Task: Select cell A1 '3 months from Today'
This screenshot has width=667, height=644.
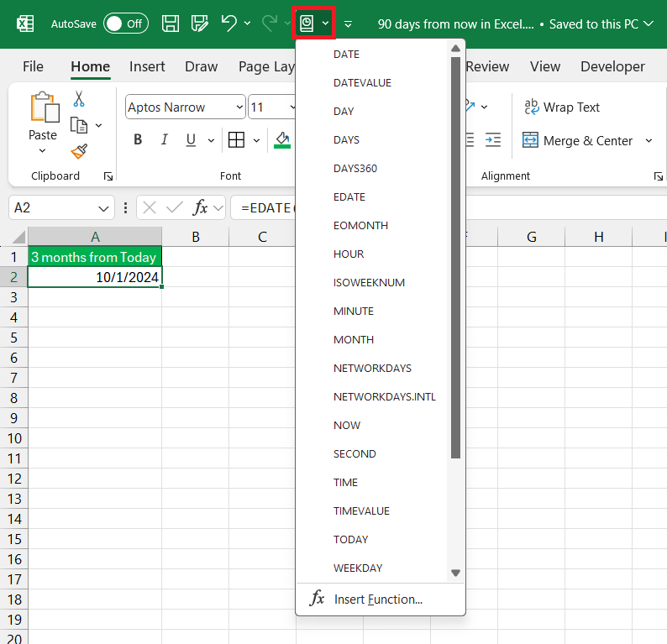Action: click(x=95, y=257)
